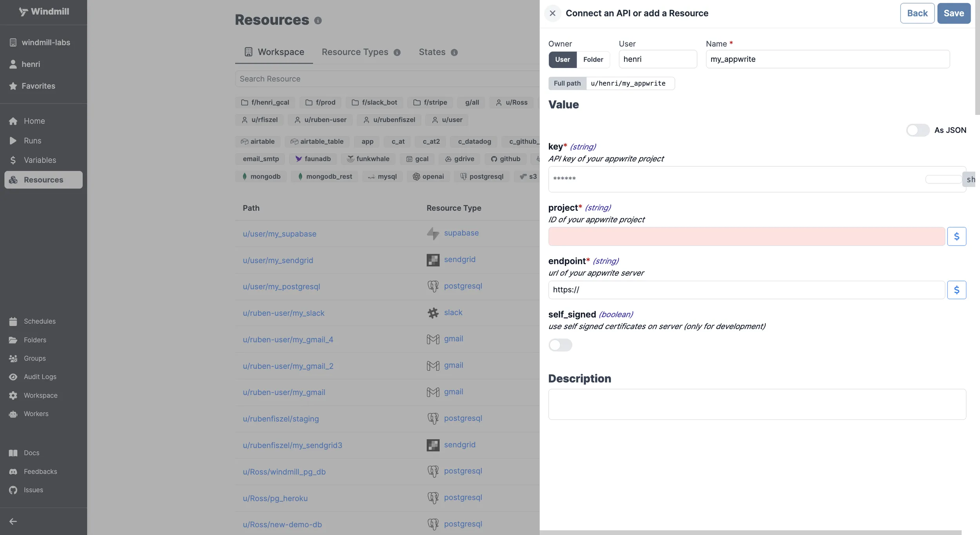This screenshot has height=535, width=980.
Task: Toggle the As JSON switch
Action: [x=918, y=130]
